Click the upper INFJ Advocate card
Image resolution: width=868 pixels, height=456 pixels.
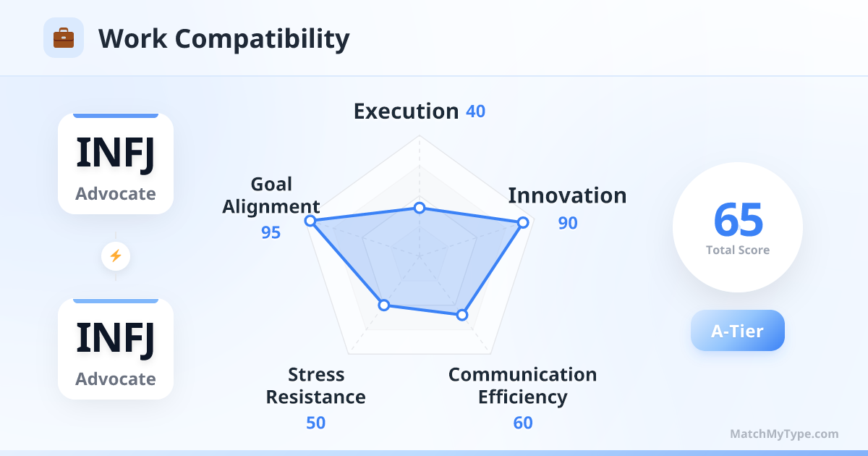coord(116,164)
